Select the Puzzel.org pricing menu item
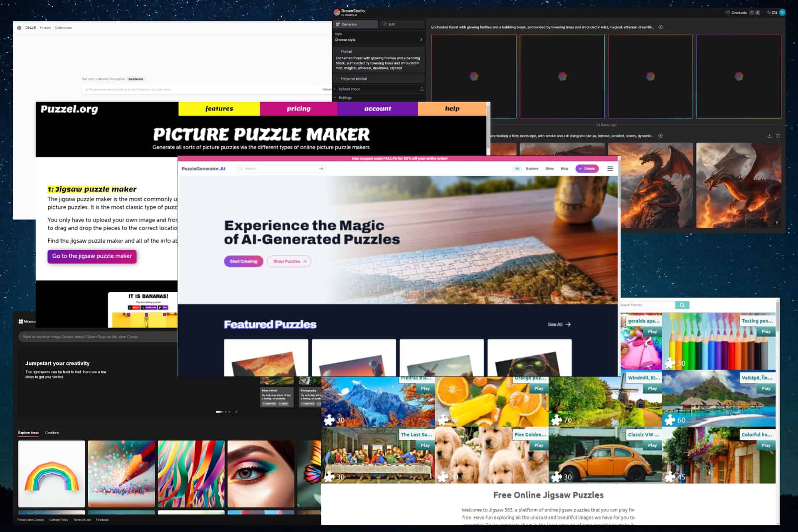 pos(298,108)
